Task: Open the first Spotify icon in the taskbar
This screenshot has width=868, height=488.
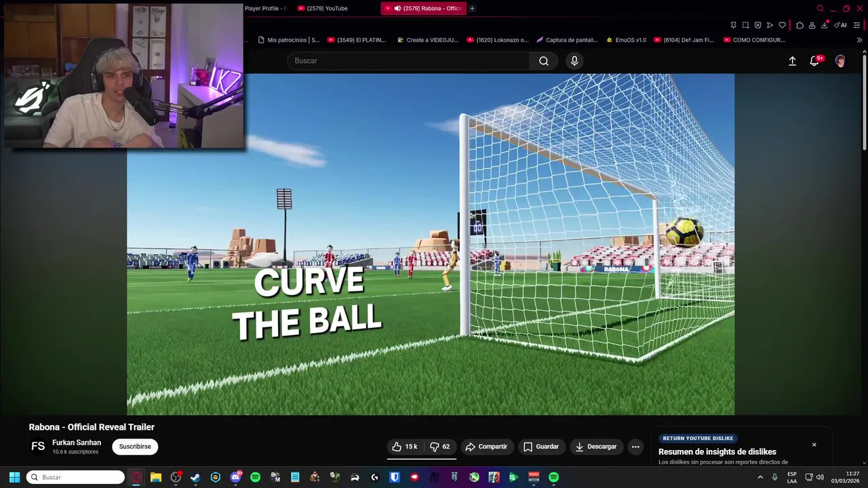Action: coord(255,477)
